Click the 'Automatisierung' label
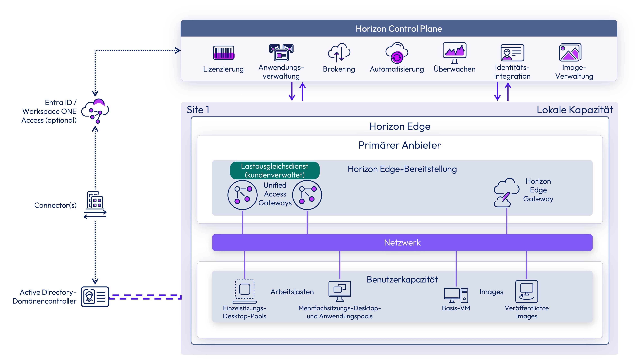The height and width of the screenshot is (364, 640). (397, 69)
